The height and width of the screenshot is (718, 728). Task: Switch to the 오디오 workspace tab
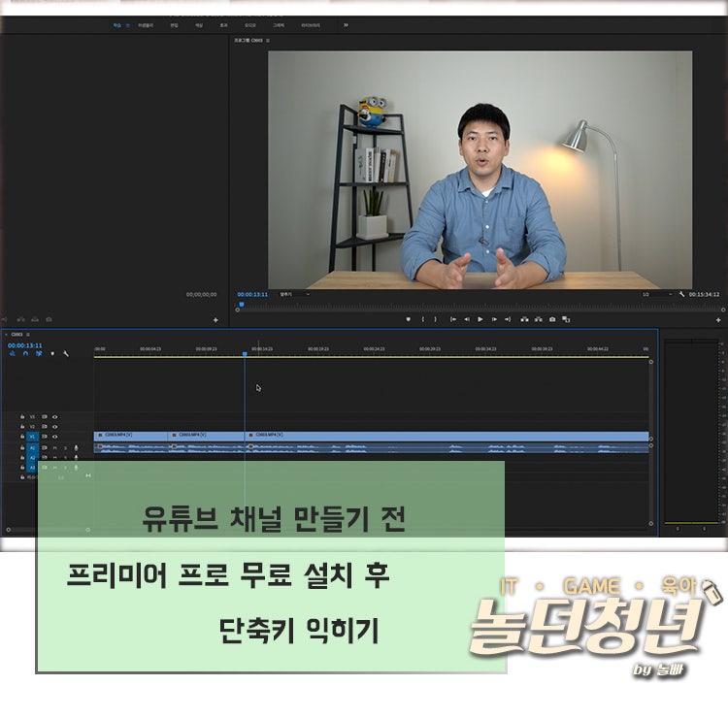click(x=250, y=25)
